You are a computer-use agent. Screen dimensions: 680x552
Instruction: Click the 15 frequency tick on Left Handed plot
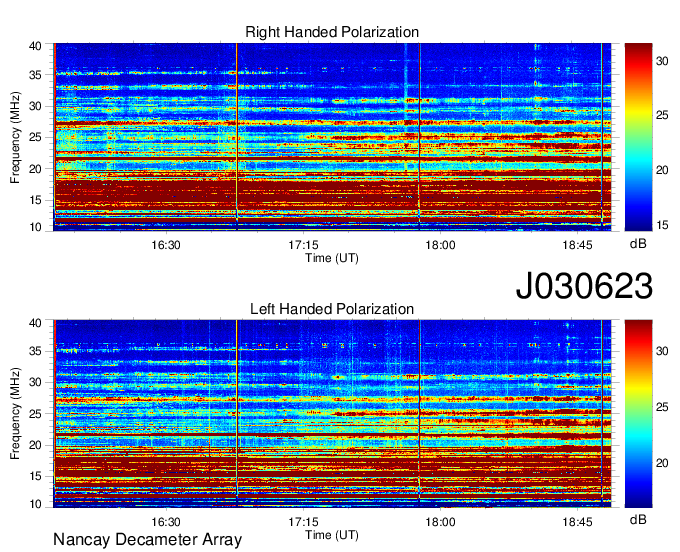35,477
